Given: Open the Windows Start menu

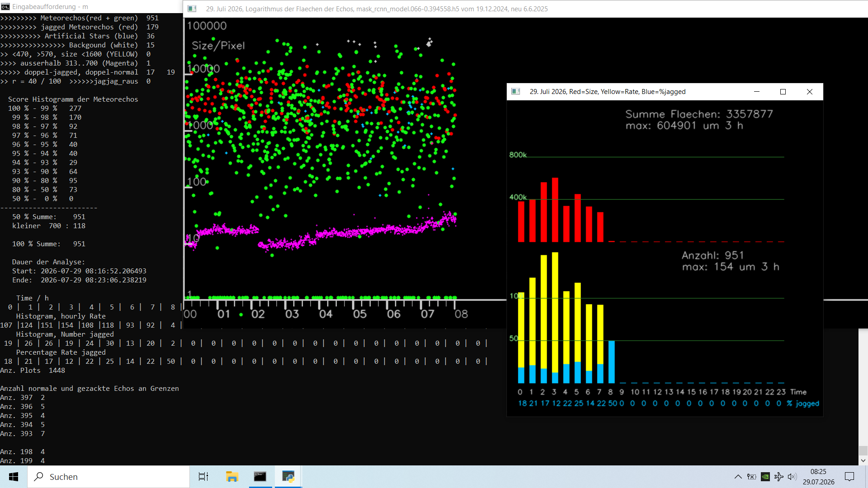Looking at the screenshot, I should click(14, 477).
